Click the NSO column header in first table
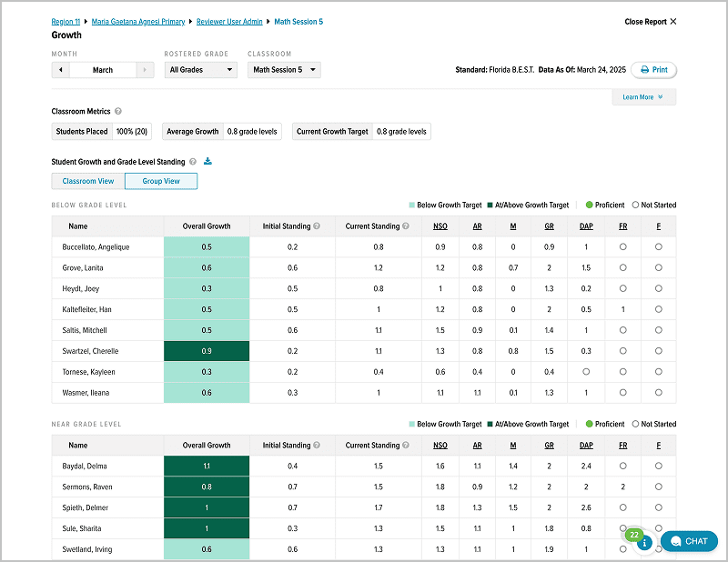The width and height of the screenshot is (728, 562). [x=440, y=226]
